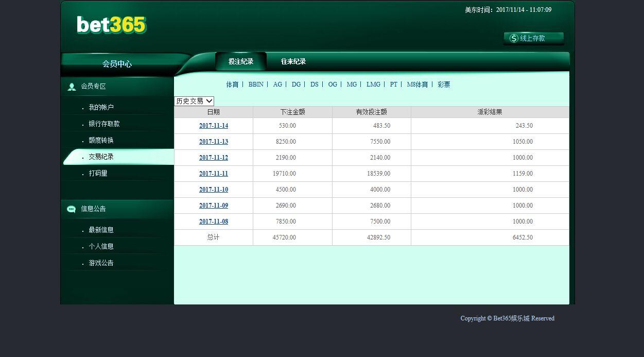Click the 有效投注额 column header
Viewport: 644px width, 357px height.
pyautogui.click(x=371, y=112)
